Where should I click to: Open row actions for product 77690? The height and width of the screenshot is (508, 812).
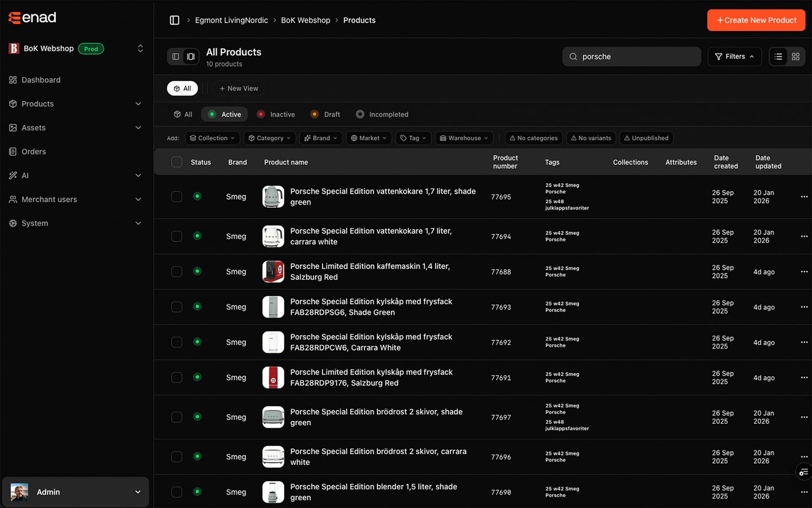(804, 492)
